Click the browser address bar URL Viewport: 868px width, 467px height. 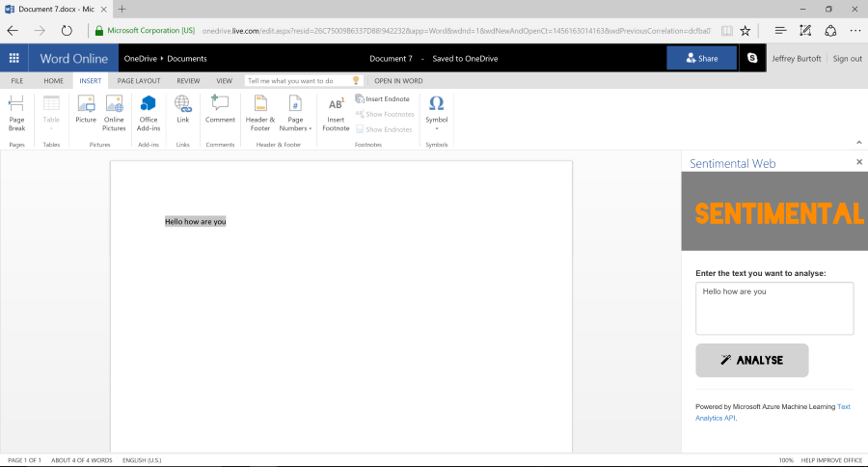pyautogui.click(x=456, y=31)
